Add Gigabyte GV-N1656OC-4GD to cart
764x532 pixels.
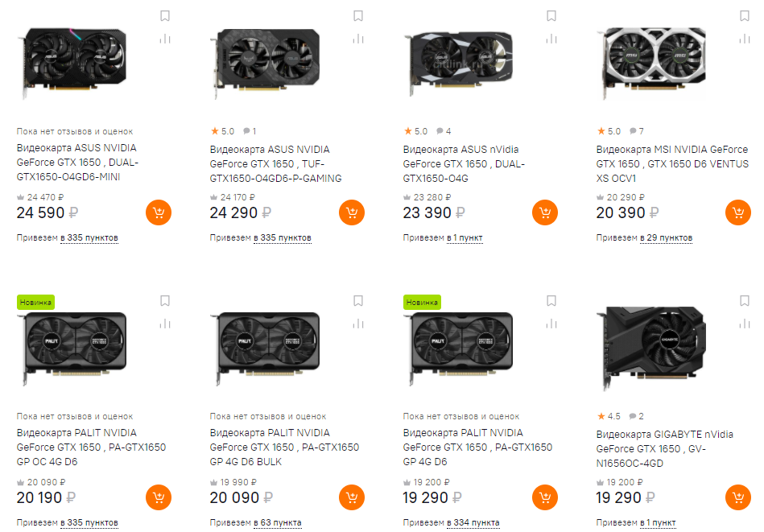click(x=738, y=497)
